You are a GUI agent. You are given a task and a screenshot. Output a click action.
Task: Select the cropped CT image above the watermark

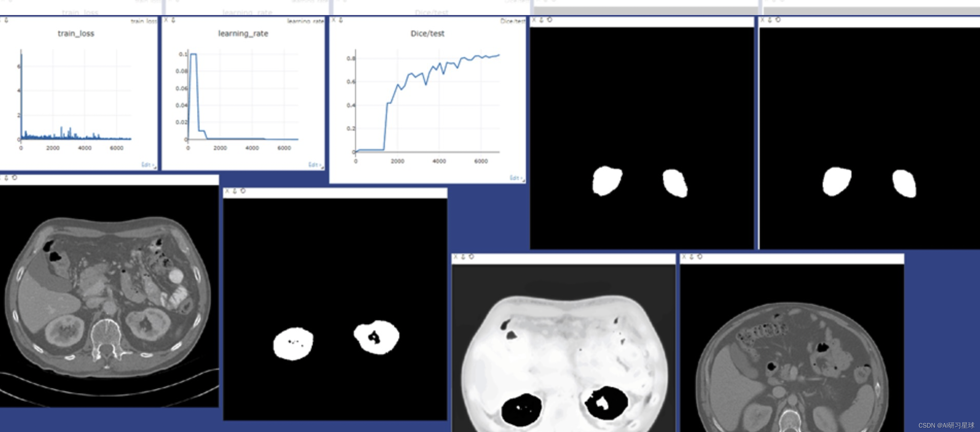[792, 348]
